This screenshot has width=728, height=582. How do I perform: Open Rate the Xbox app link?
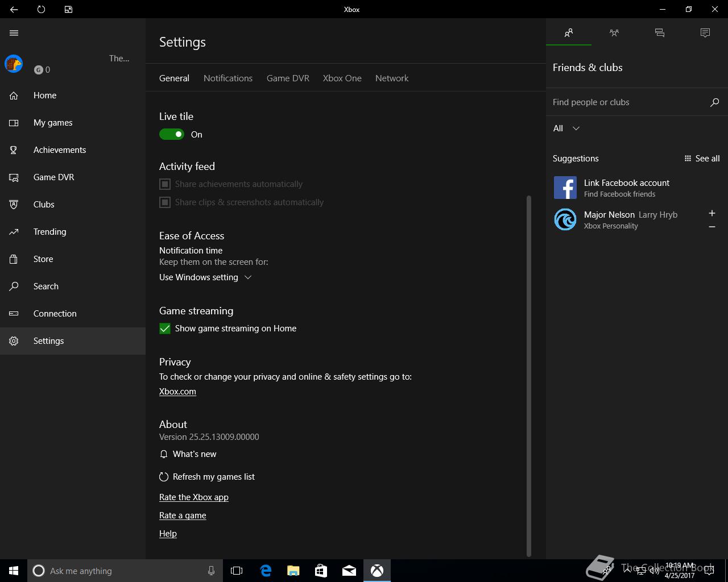[x=194, y=497]
